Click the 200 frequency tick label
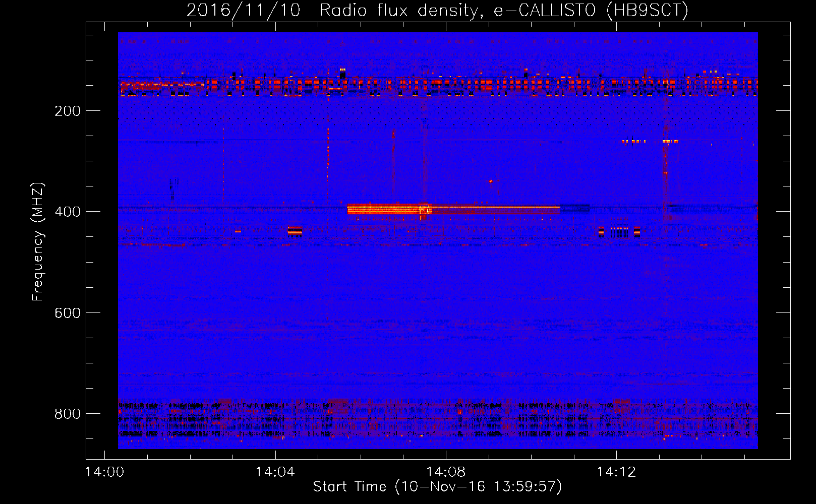 [68, 111]
